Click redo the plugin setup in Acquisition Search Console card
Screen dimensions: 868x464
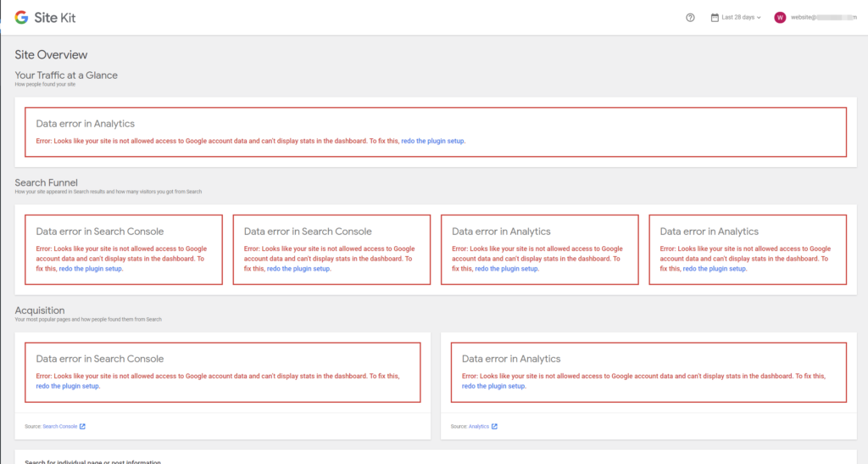(68, 386)
